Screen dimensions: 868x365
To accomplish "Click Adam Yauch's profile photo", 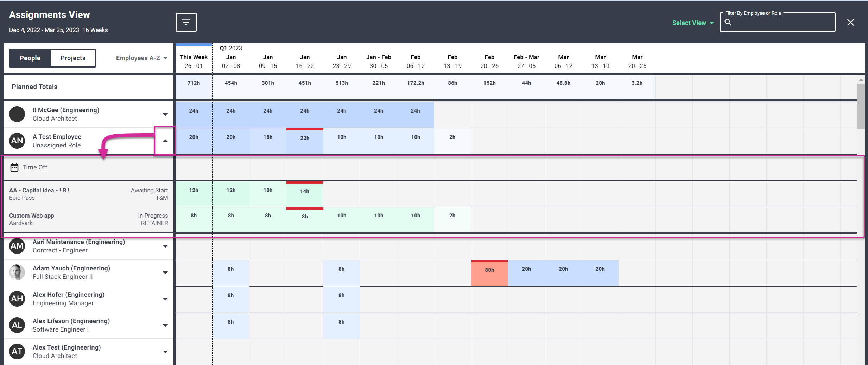I will pyautogui.click(x=17, y=272).
